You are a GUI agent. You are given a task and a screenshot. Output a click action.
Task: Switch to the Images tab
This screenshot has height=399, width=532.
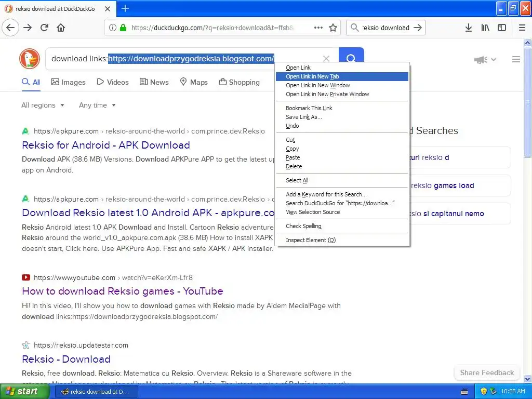(68, 82)
